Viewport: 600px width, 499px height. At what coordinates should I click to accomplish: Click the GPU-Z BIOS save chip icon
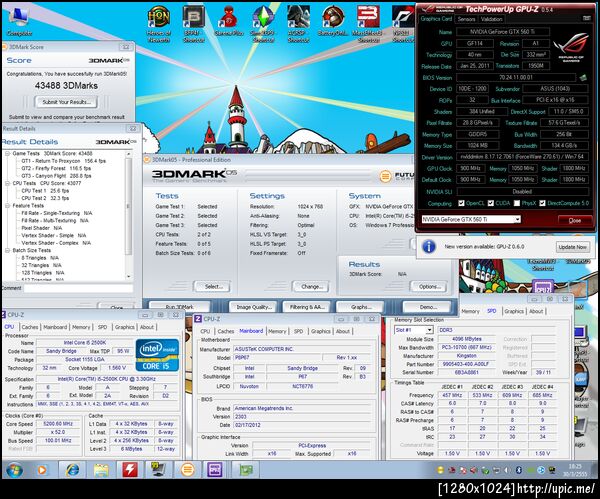583,78
